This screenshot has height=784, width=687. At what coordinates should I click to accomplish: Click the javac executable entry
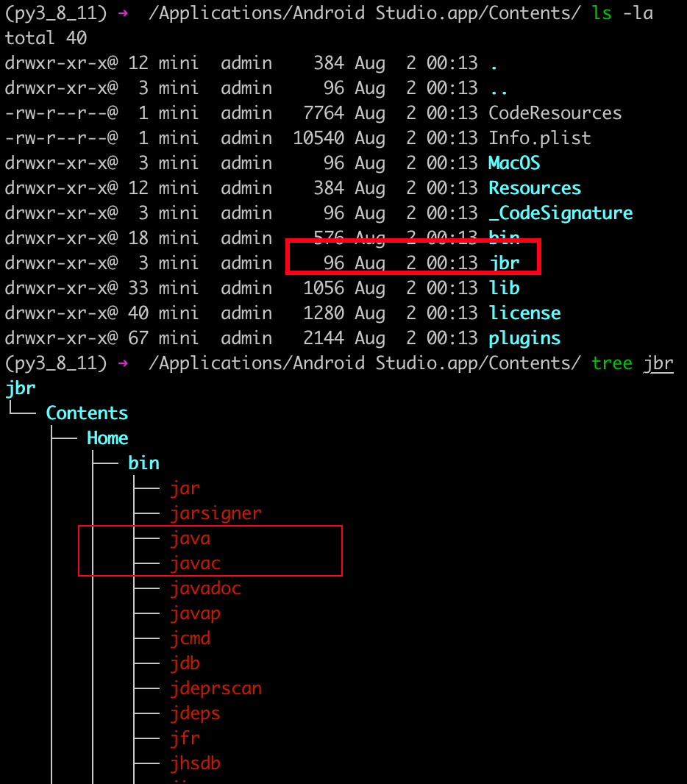pos(195,563)
